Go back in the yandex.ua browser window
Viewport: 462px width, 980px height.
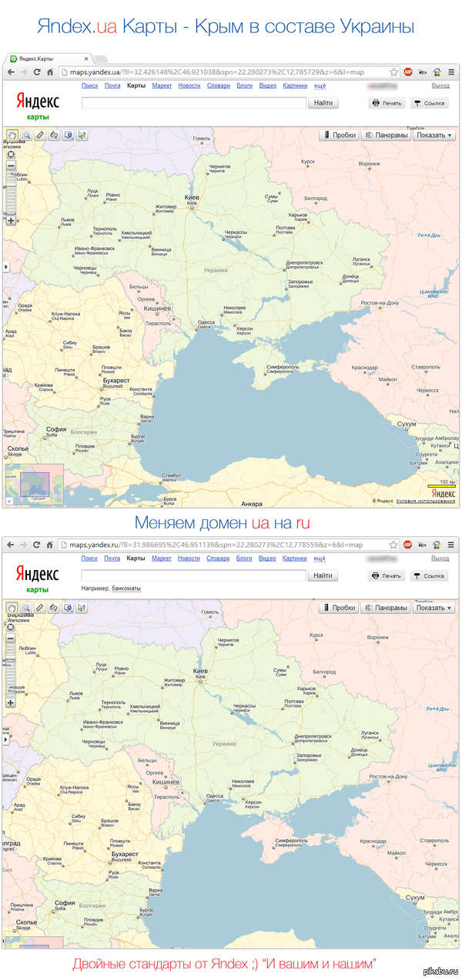(11, 72)
